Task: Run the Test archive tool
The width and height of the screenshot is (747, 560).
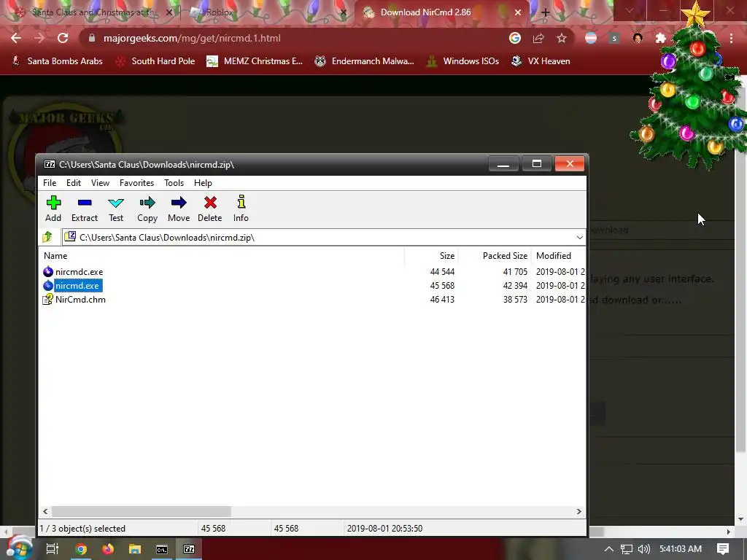Action: pos(116,209)
